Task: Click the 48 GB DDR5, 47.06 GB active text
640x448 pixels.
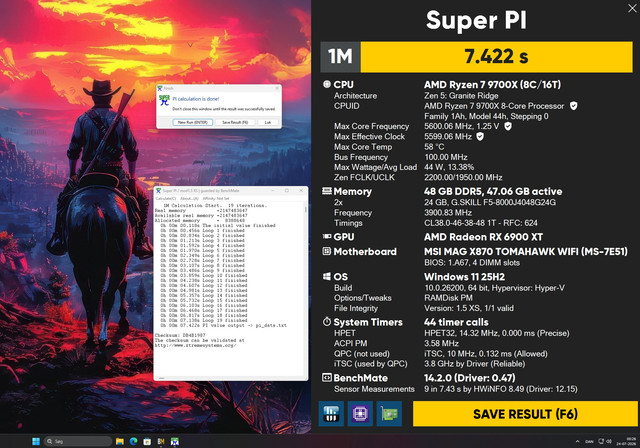Action: (x=493, y=191)
